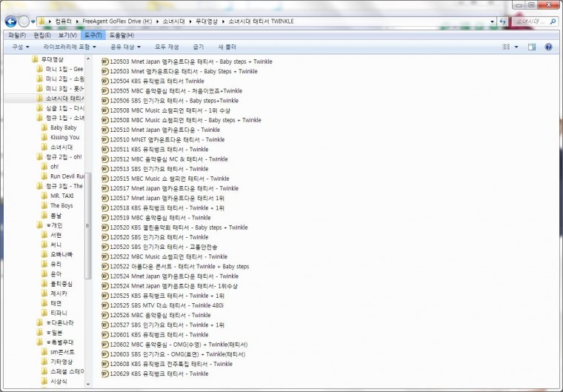Click icon of 120629 KBS 뮤직뱅크 file
This screenshot has height=392, width=563.
pos(105,373)
